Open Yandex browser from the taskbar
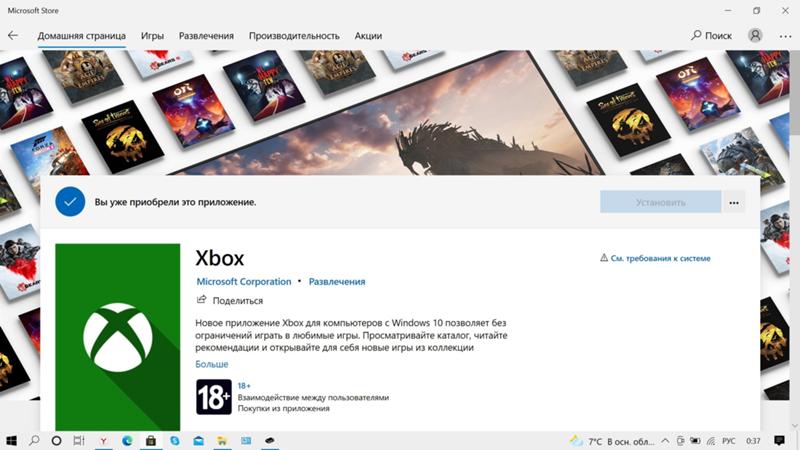 click(104, 441)
